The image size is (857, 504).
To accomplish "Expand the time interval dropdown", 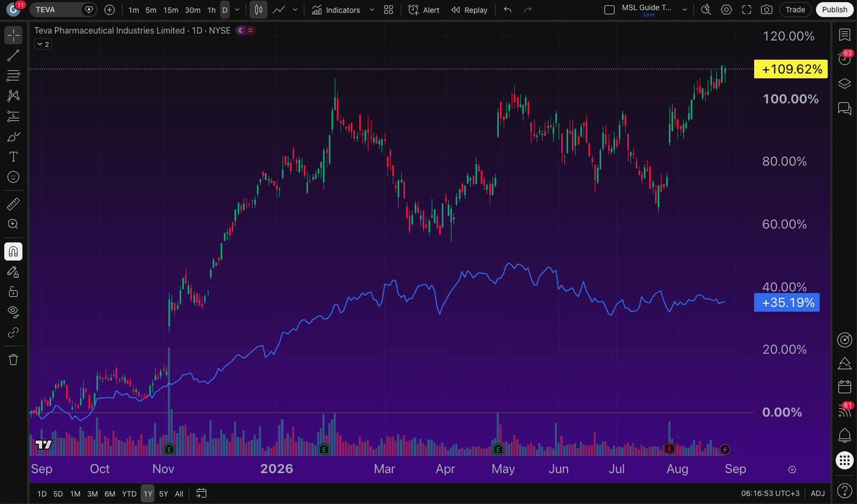I will (237, 10).
